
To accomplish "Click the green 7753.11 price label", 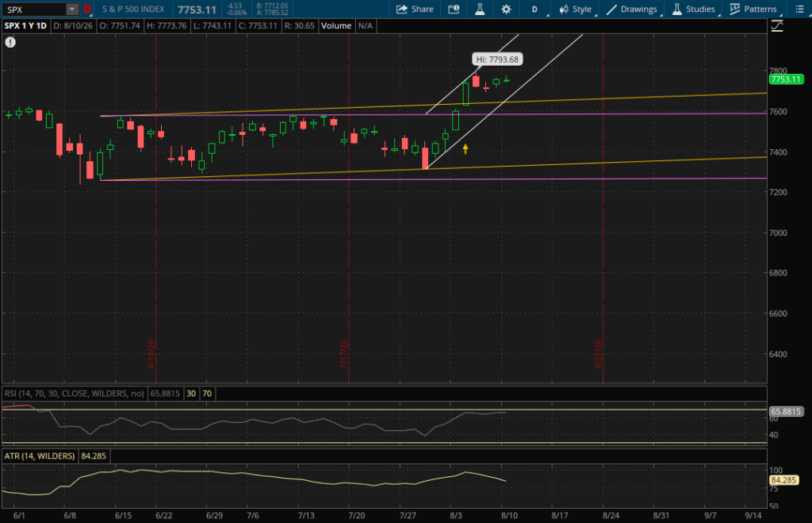I will coord(786,79).
